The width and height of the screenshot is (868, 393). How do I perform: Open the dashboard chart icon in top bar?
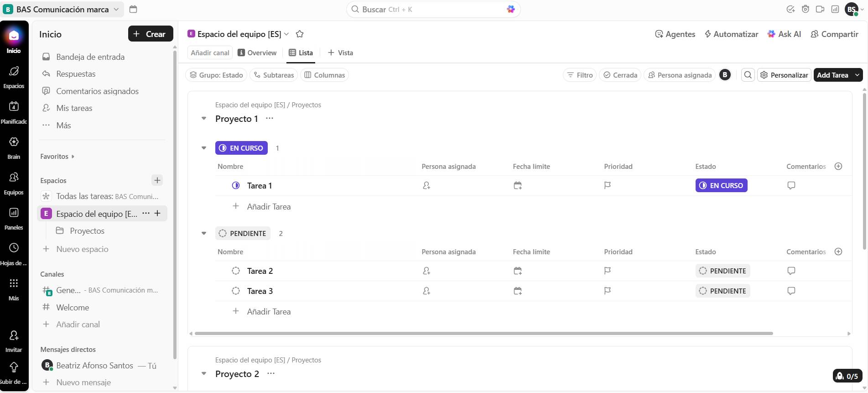click(835, 9)
